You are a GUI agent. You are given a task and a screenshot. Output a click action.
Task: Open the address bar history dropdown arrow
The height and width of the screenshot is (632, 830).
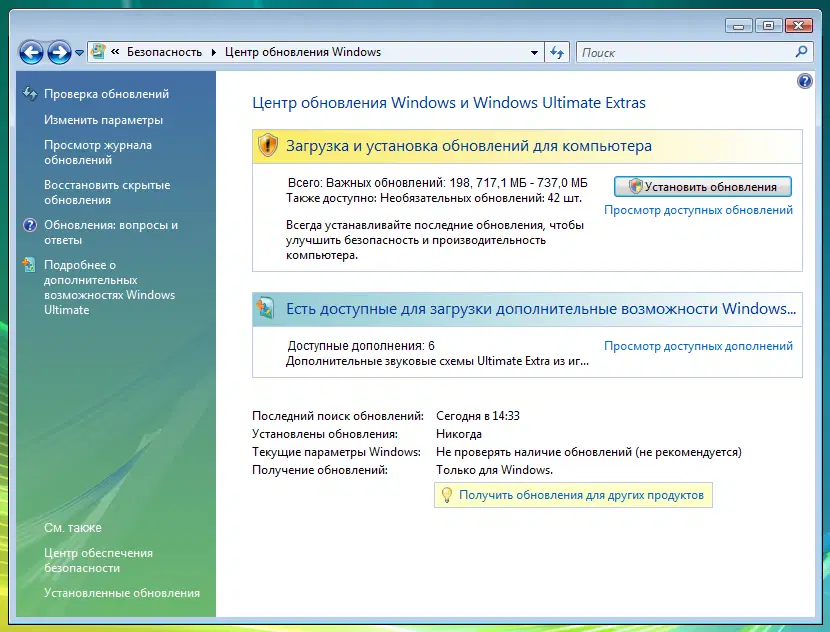click(534, 52)
